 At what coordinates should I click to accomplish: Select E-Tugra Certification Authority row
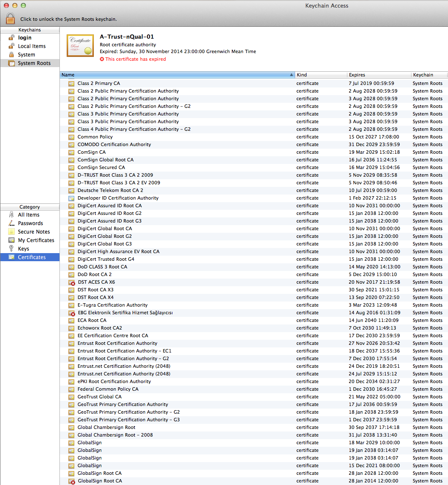point(254,305)
